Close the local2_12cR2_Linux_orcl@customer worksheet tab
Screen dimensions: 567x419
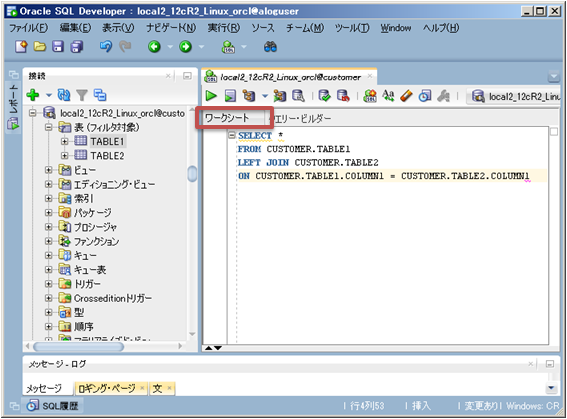click(x=370, y=76)
